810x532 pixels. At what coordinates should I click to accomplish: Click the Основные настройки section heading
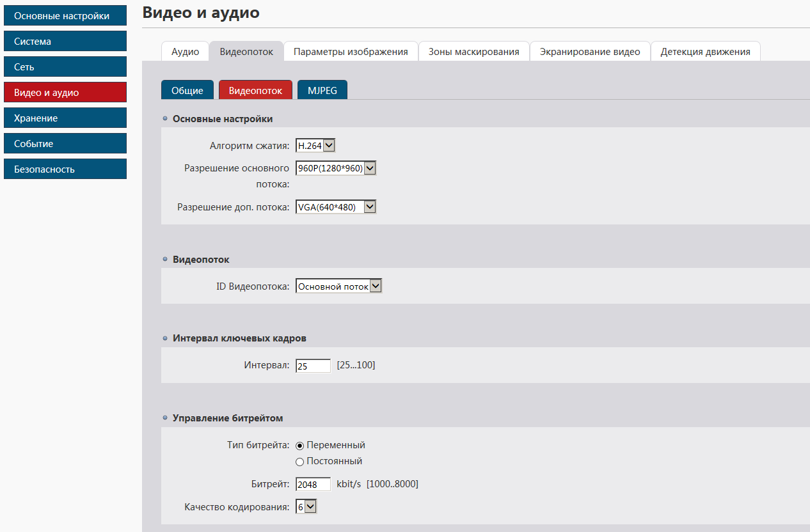223,118
